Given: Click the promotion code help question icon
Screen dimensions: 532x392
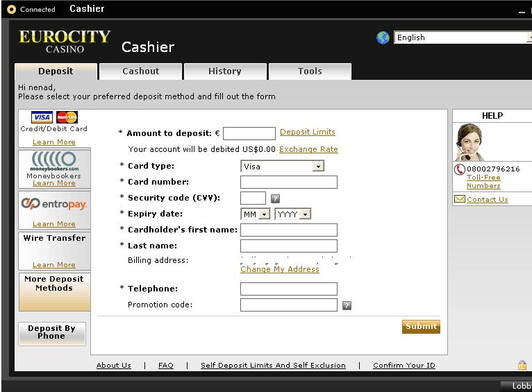Looking at the screenshot, I should coord(347,305).
